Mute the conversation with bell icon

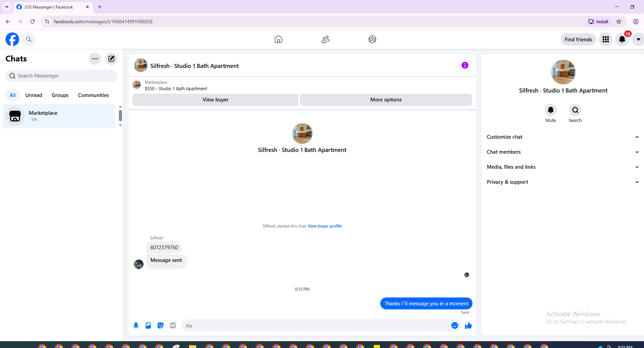[551, 110]
